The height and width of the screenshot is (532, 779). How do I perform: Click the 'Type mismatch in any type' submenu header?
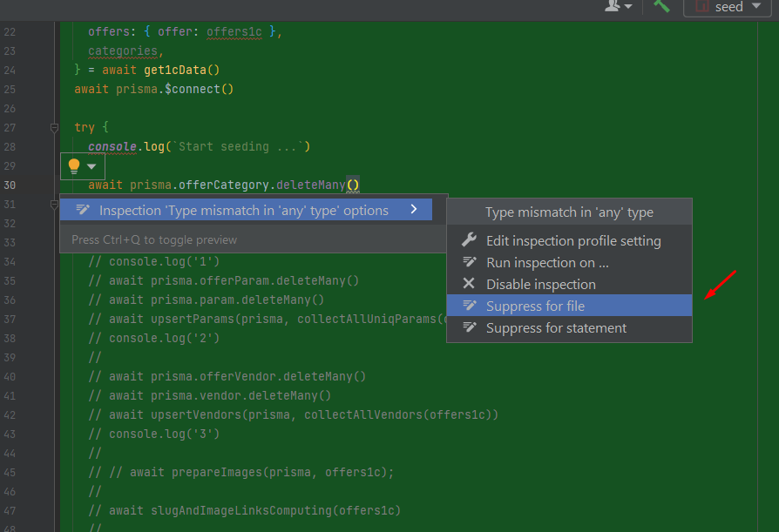(x=569, y=212)
